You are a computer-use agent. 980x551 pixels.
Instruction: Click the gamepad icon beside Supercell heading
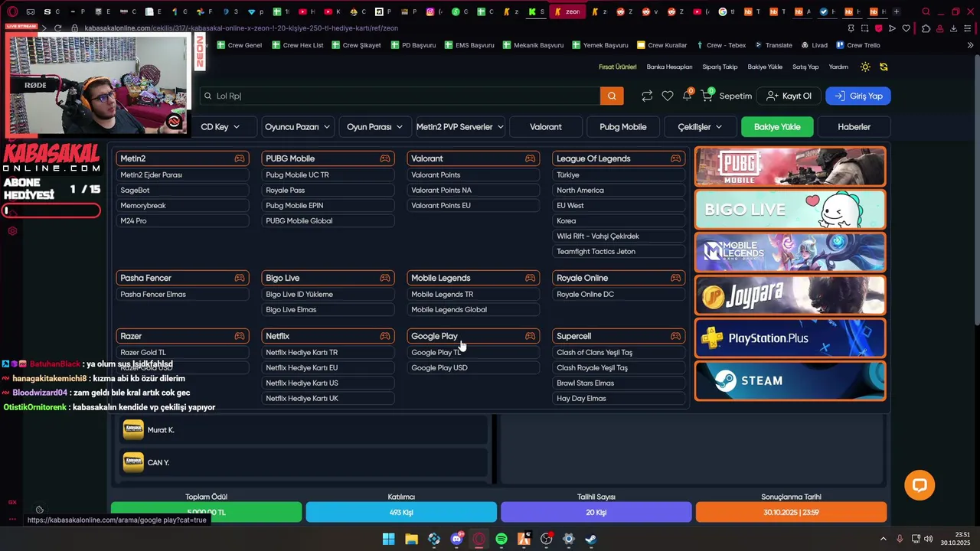click(x=675, y=336)
